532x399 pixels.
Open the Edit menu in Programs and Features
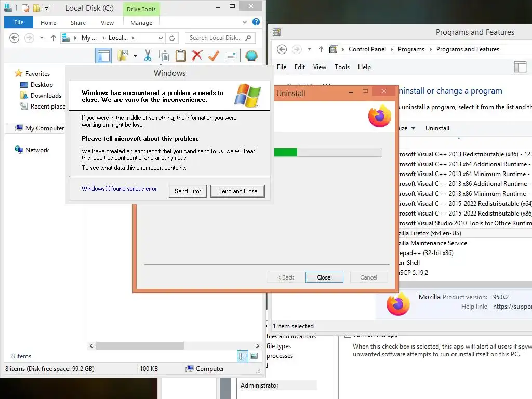[x=300, y=67]
